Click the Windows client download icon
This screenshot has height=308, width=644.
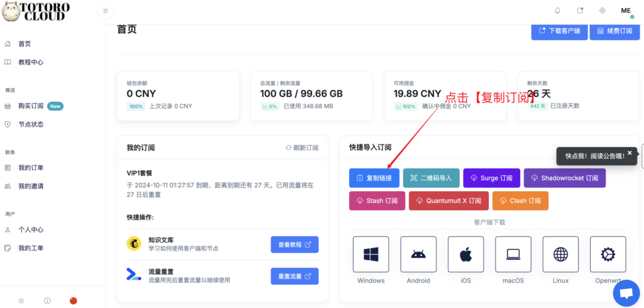371,255
